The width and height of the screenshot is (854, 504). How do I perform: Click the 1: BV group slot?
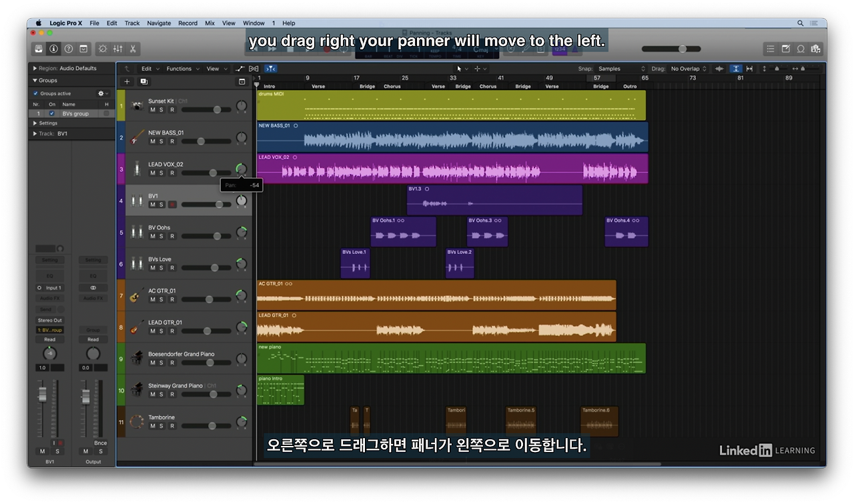(x=50, y=330)
